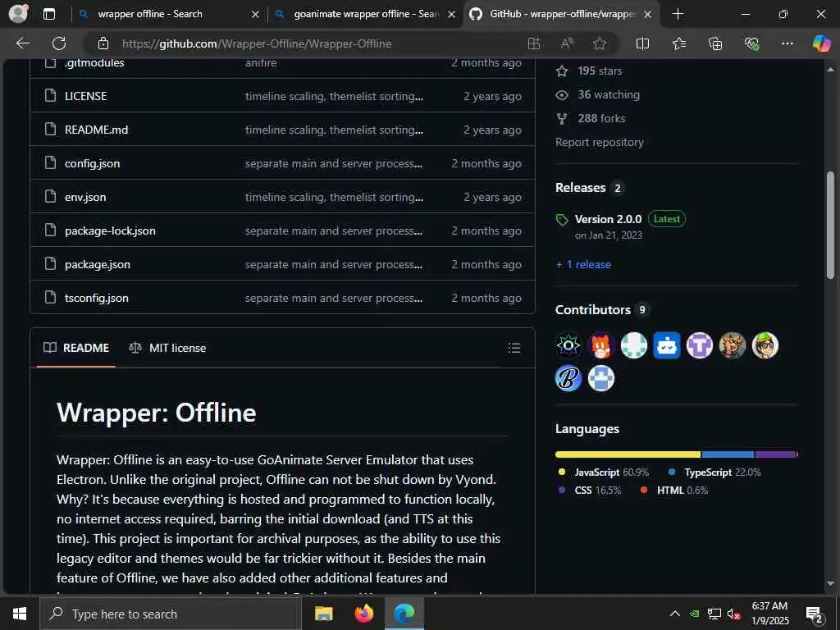The height and width of the screenshot is (630, 840).
Task: Open the Contributors heading link
Action: point(602,309)
